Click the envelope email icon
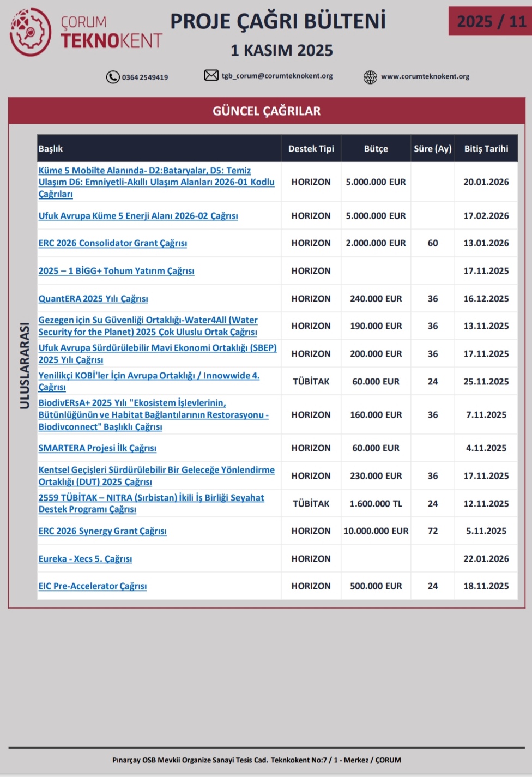This screenshot has height=777, width=532. 211,75
